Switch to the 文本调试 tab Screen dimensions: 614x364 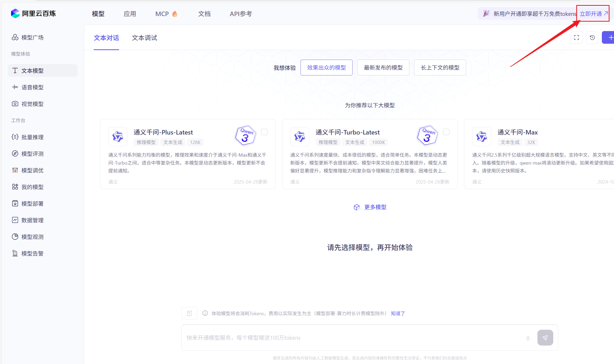(x=144, y=38)
